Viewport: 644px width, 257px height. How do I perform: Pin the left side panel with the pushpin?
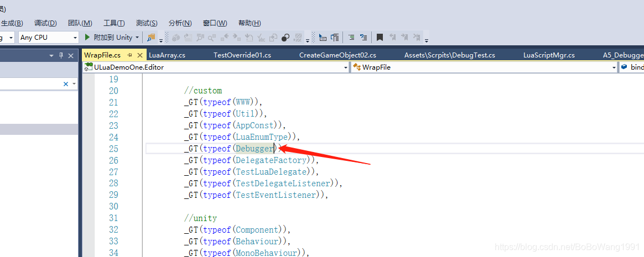61,55
